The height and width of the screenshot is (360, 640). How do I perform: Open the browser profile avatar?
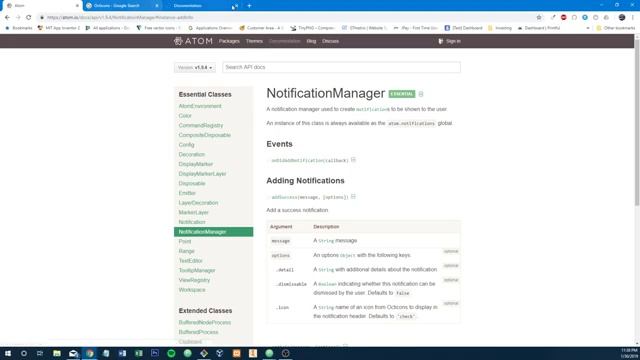click(x=622, y=18)
